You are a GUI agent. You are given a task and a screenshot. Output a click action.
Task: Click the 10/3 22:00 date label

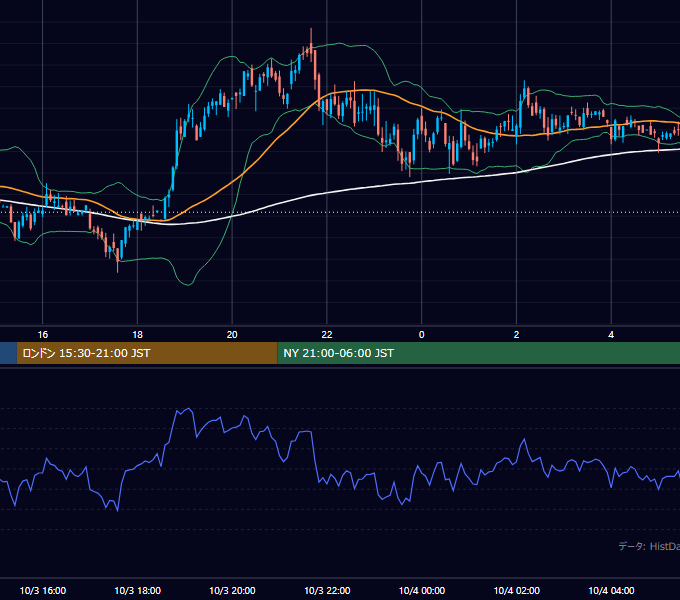coord(327,590)
